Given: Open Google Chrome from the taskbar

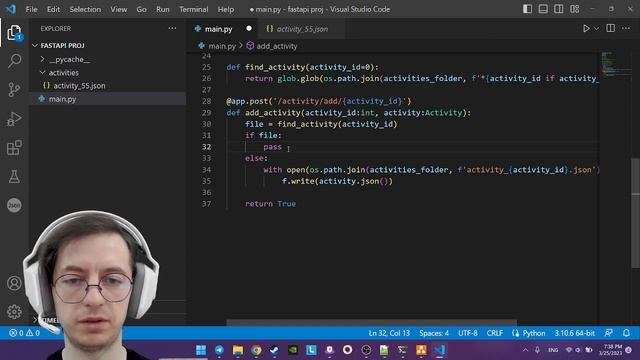Looking at the screenshot, I should pos(256,350).
